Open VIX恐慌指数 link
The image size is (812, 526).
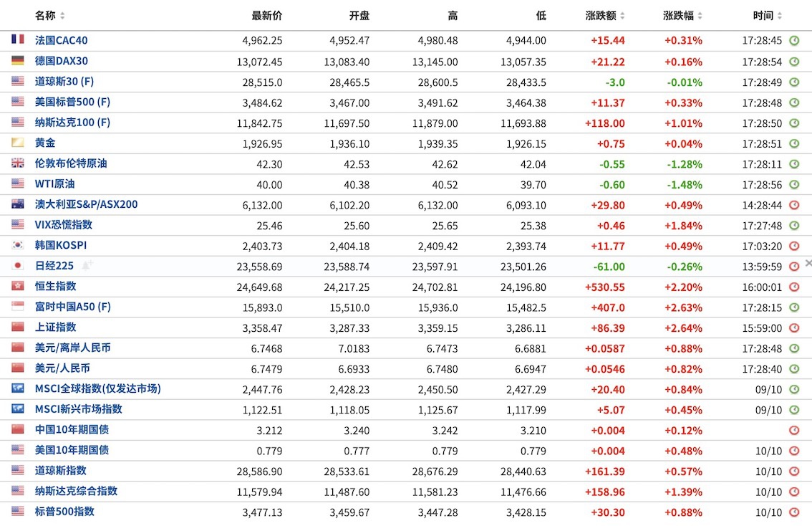64,225
